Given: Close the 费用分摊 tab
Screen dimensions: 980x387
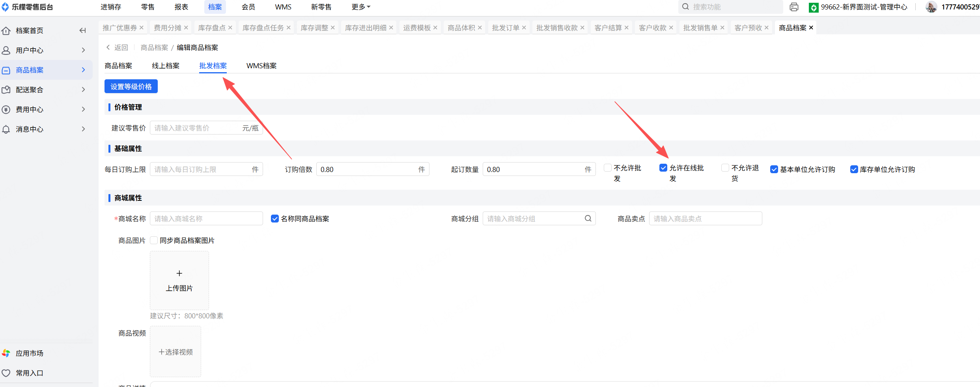Looking at the screenshot, I should pos(186,28).
